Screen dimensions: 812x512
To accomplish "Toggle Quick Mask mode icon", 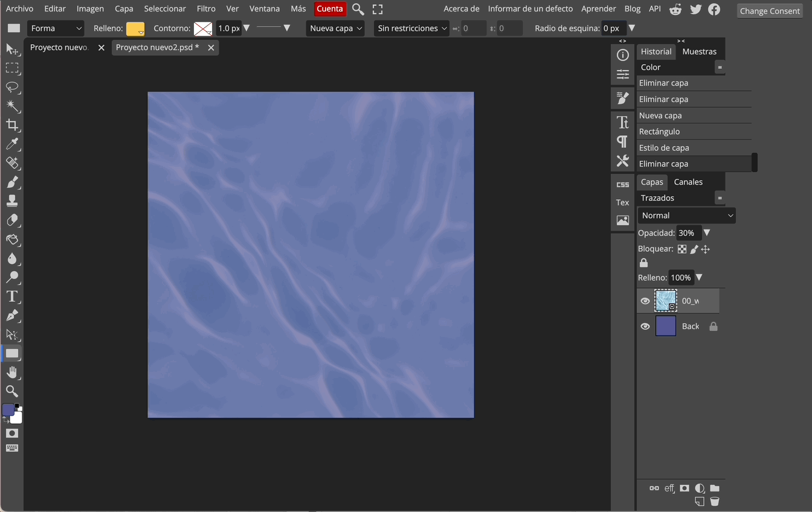I will [12, 434].
